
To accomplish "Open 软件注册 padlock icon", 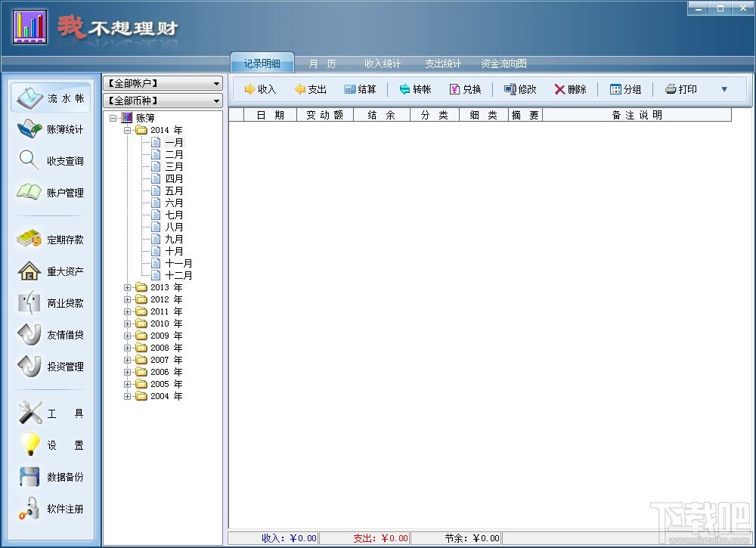I will click(x=29, y=509).
